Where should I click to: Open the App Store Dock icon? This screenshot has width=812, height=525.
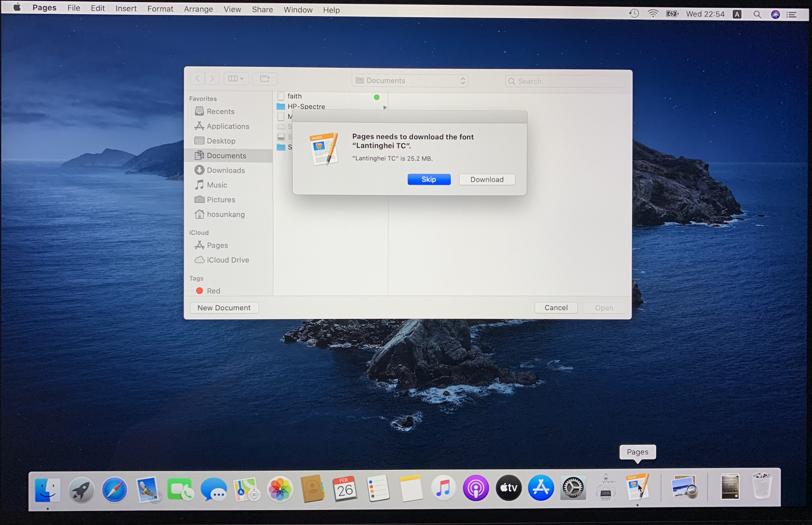click(541, 488)
